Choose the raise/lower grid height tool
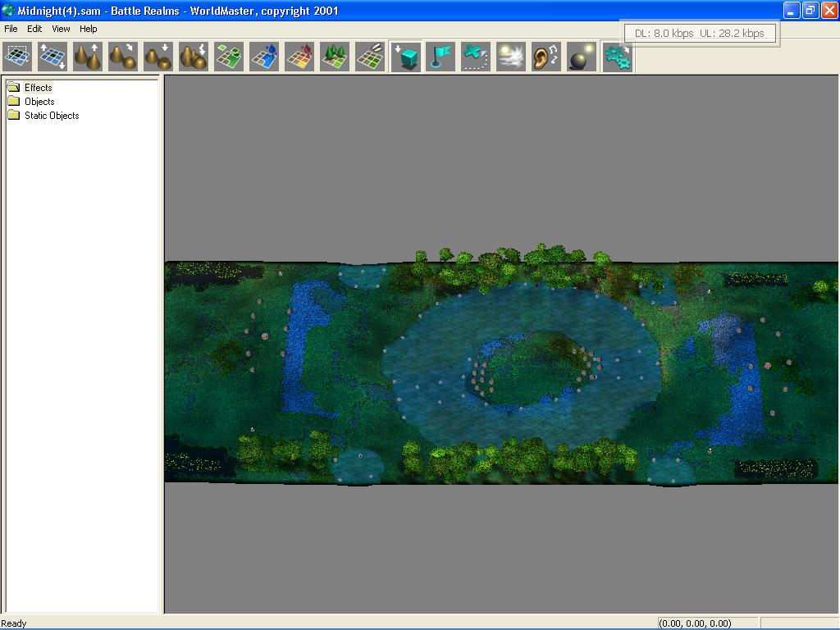840x630 pixels. point(52,57)
